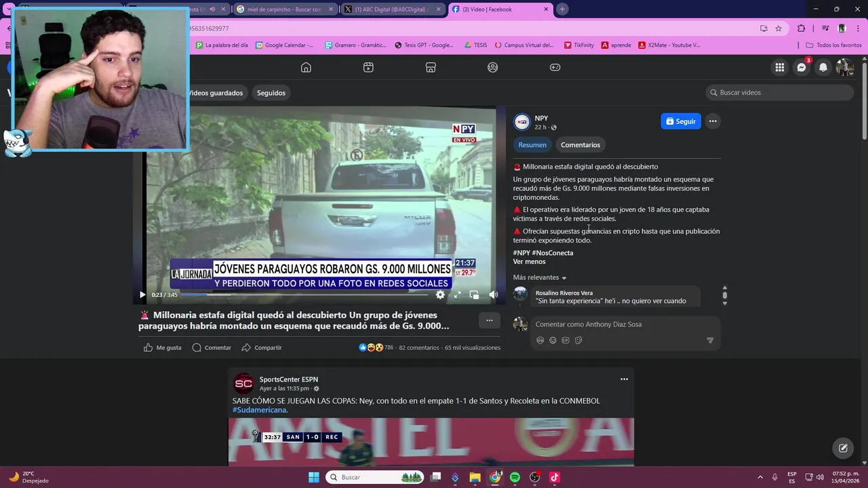Open the weather widget showing 20°C
Viewport: 868px width, 488px height.
tap(27, 477)
